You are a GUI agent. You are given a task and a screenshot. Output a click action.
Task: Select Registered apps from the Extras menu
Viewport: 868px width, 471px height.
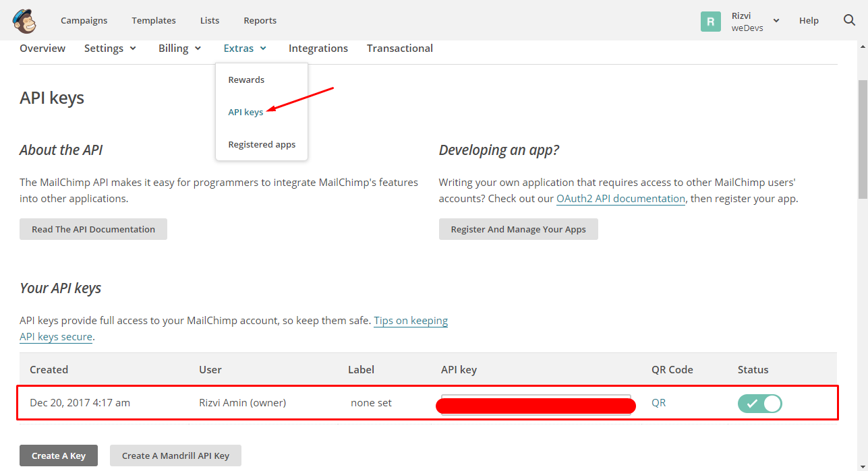pyautogui.click(x=262, y=144)
